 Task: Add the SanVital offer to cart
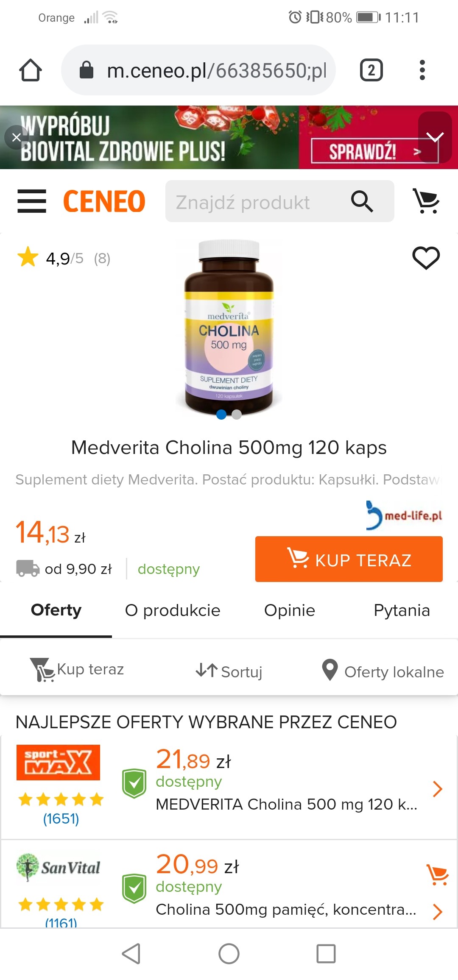click(437, 874)
